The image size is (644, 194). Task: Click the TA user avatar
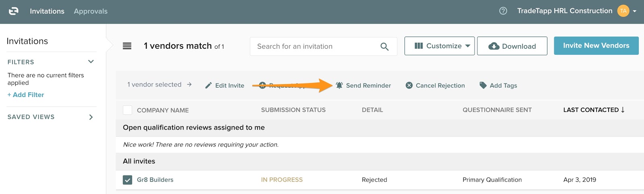[x=623, y=11]
